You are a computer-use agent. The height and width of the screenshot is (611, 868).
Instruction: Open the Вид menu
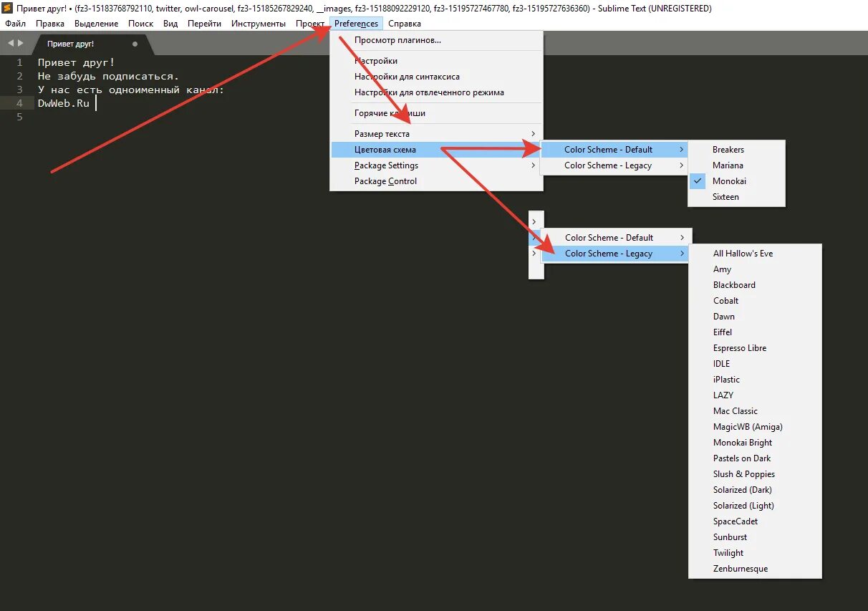170,24
